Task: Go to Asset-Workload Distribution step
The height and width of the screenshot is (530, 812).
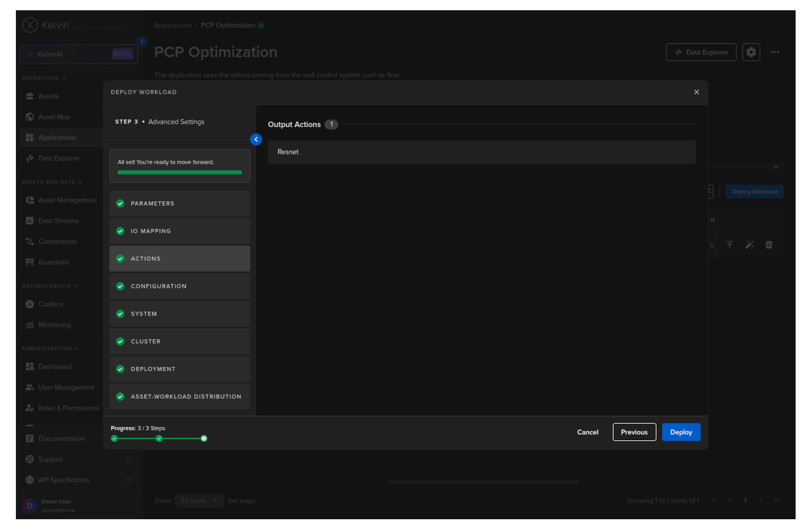Action: click(179, 397)
